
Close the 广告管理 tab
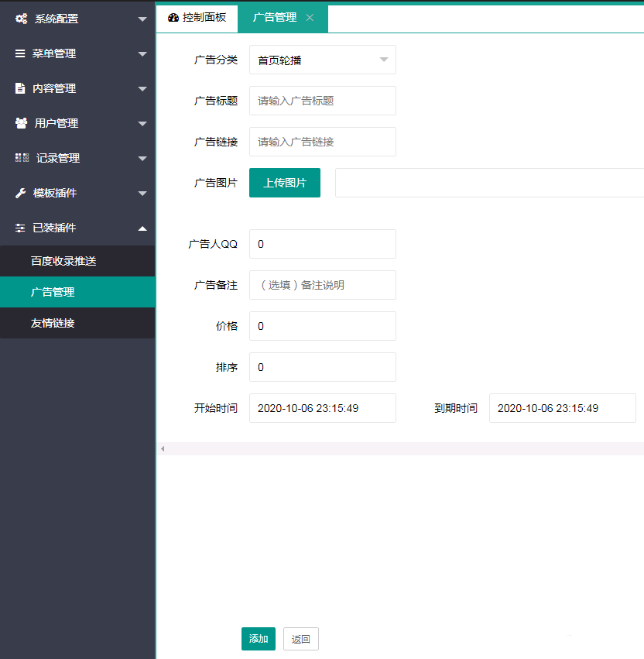[310, 18]
